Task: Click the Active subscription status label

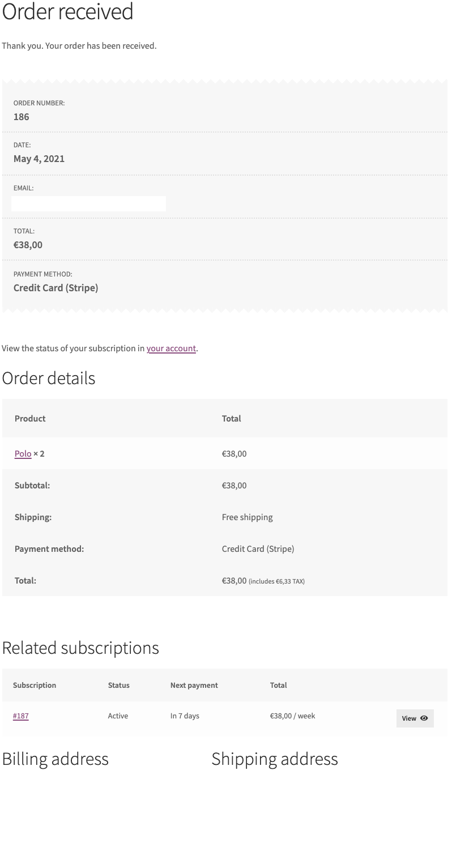Action: (x=118, y=716)
